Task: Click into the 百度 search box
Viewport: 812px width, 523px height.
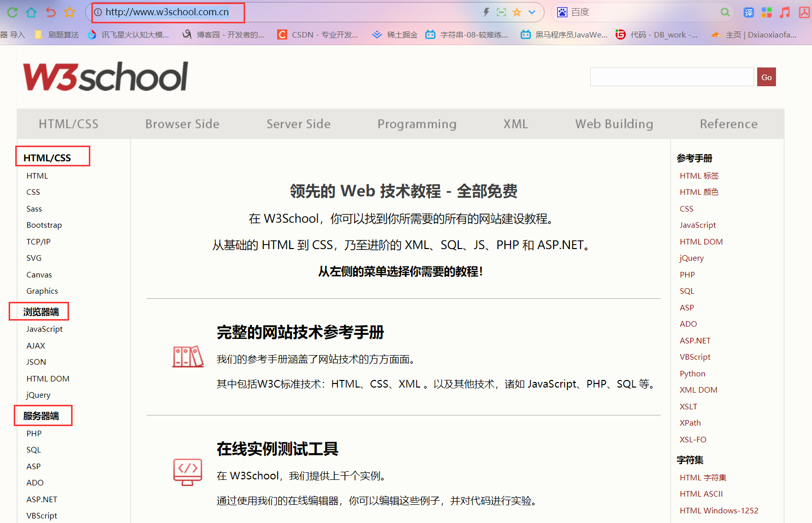Action: (x=642, y=12)
